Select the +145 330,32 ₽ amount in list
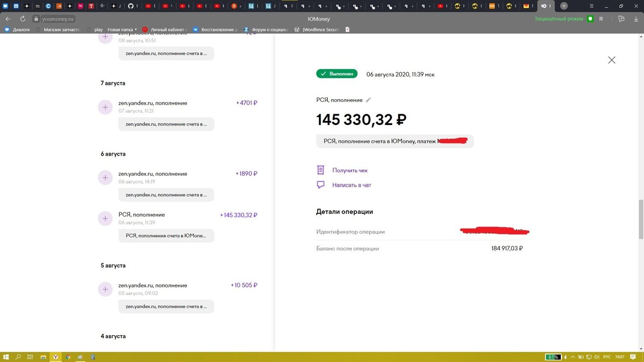644x362 pixels. pos(239,215)
